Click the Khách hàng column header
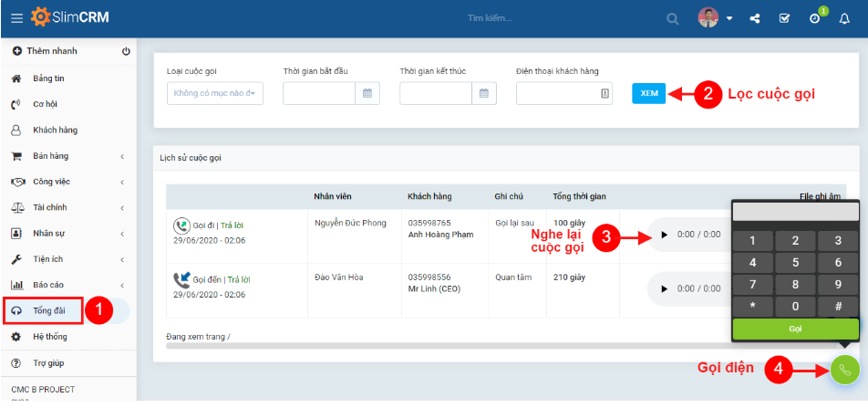Viewport: 868px width, 408px height. click(x=429, y=196)
